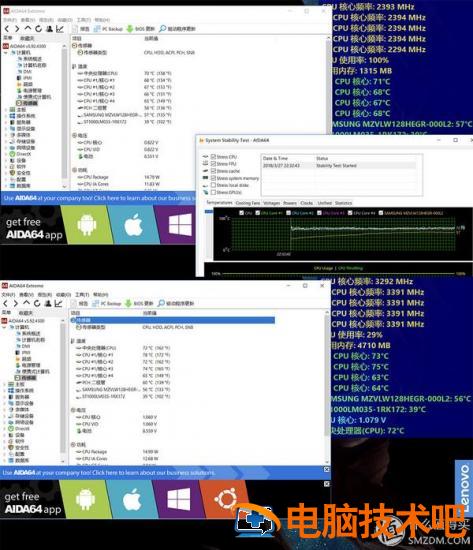Open the graph icon in upper AIDA64 toolbar
The image size is (473, 550).
coord(60,29)
